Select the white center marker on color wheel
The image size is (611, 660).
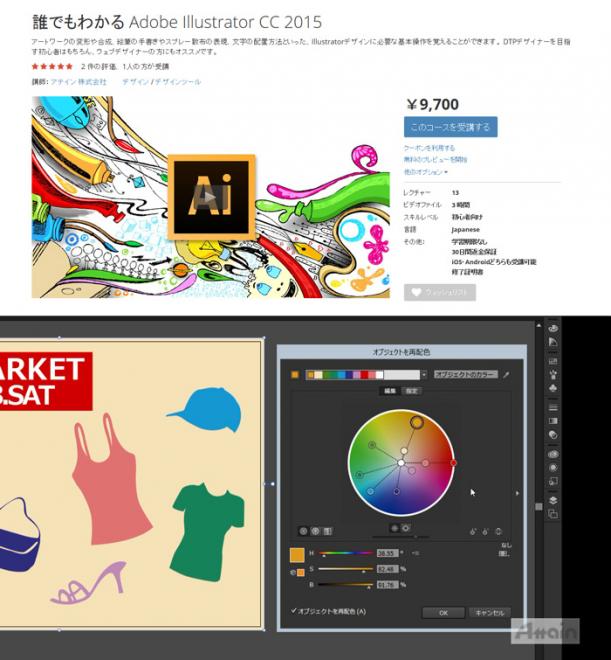click(x=401, y=463)
